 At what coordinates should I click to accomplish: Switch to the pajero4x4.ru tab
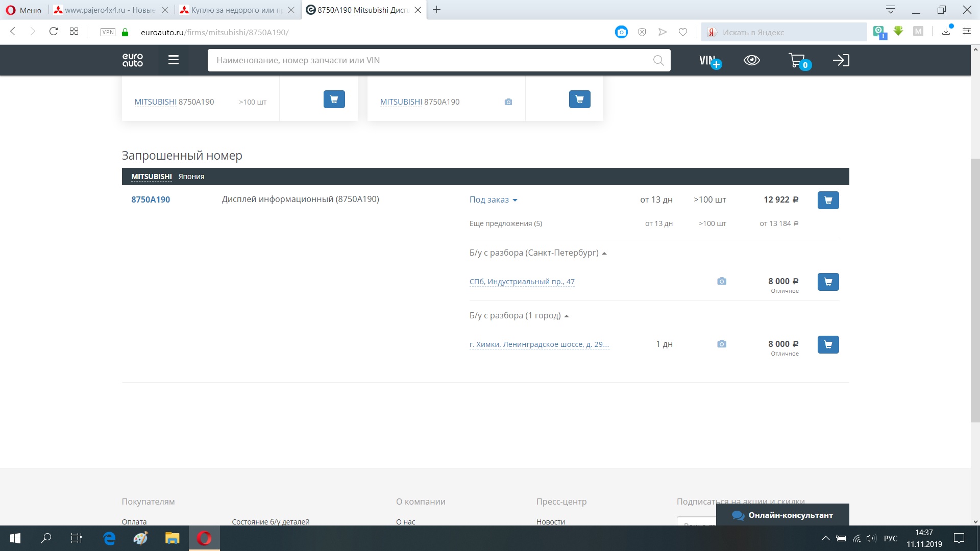110,10
